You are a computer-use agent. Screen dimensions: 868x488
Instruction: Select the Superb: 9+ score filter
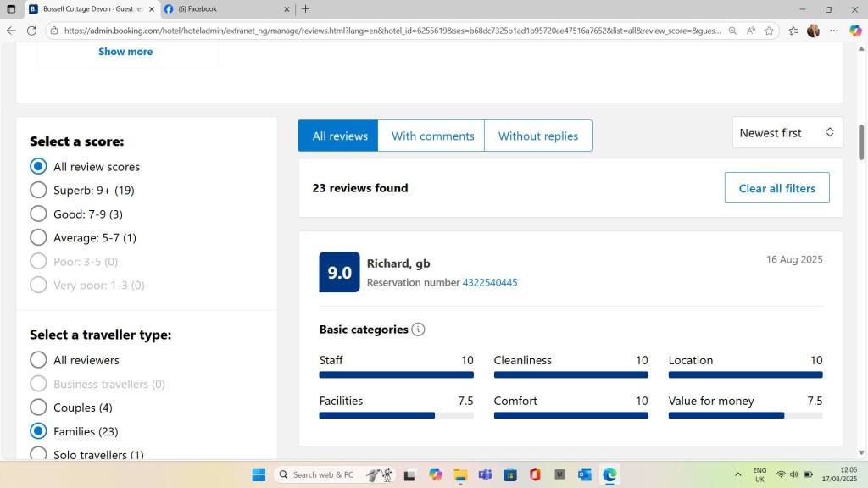[x=38, y=191]
